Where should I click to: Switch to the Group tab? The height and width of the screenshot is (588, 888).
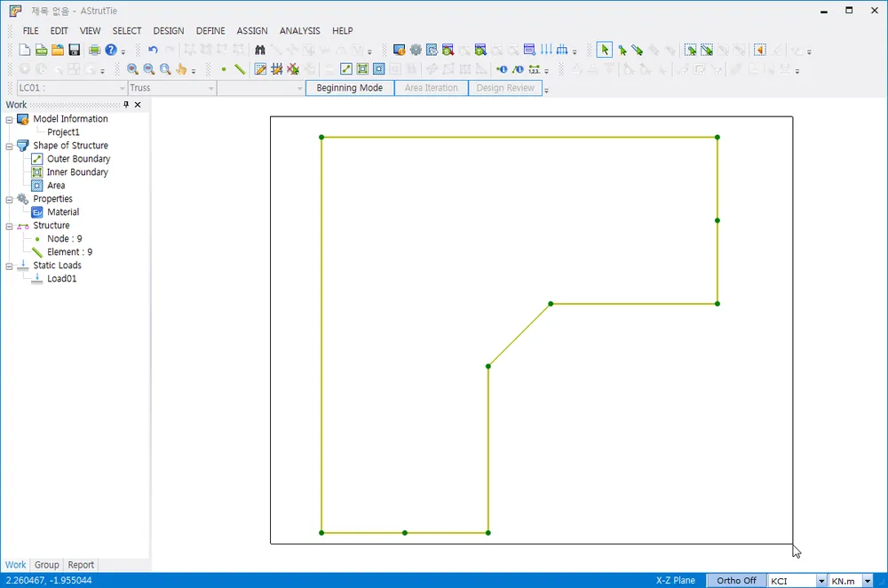tap(46, 565)
